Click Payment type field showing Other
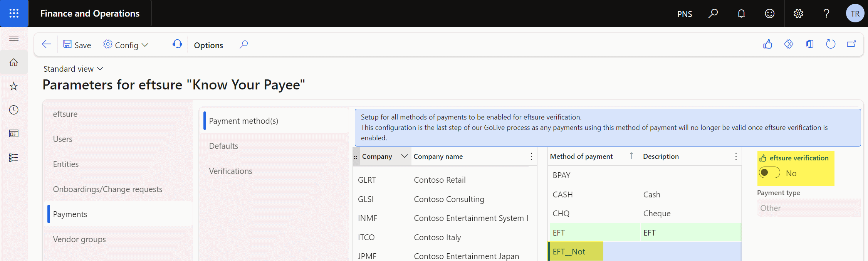The image size is (868, 261). 808,208
